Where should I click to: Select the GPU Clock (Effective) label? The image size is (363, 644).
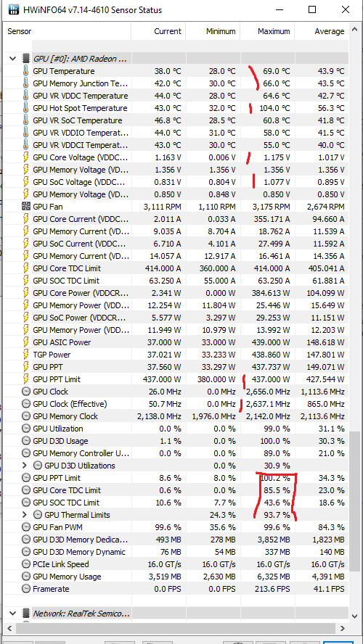pyautogui.click(x=70, y=404)
